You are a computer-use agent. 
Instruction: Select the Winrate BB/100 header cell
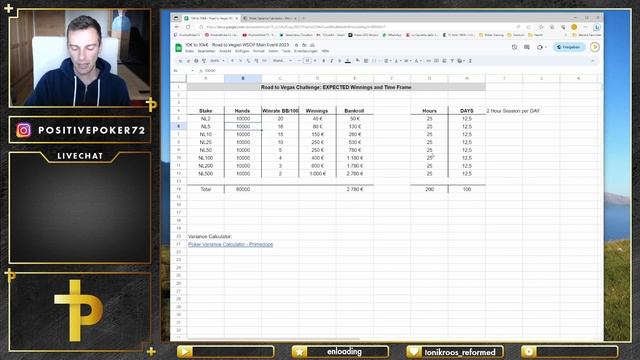(x=280, y=111)
